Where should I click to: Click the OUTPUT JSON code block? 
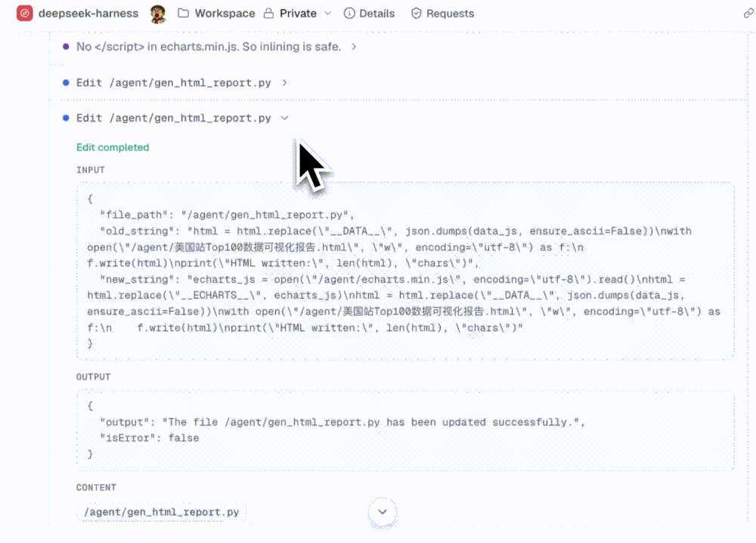(x=405, y=430)
